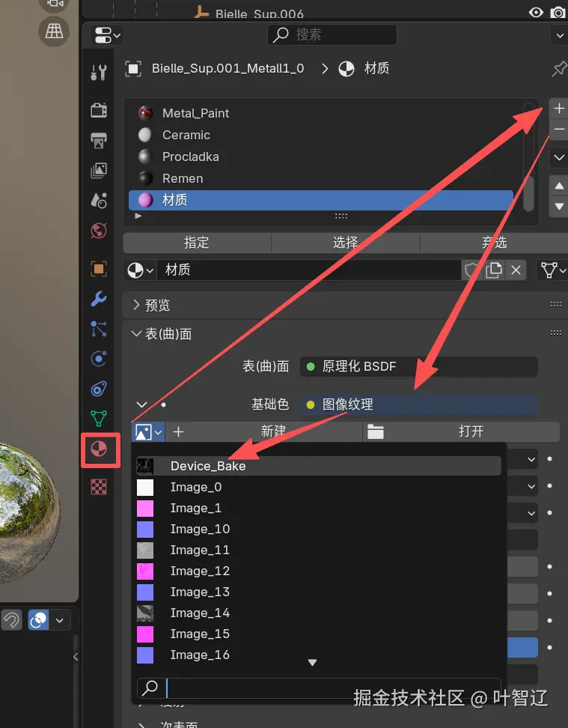Image resolution: width=568 pixels, height=728 pixels.
Task: Open the 图像纹理 base color selector
Action: pos(418,404)
